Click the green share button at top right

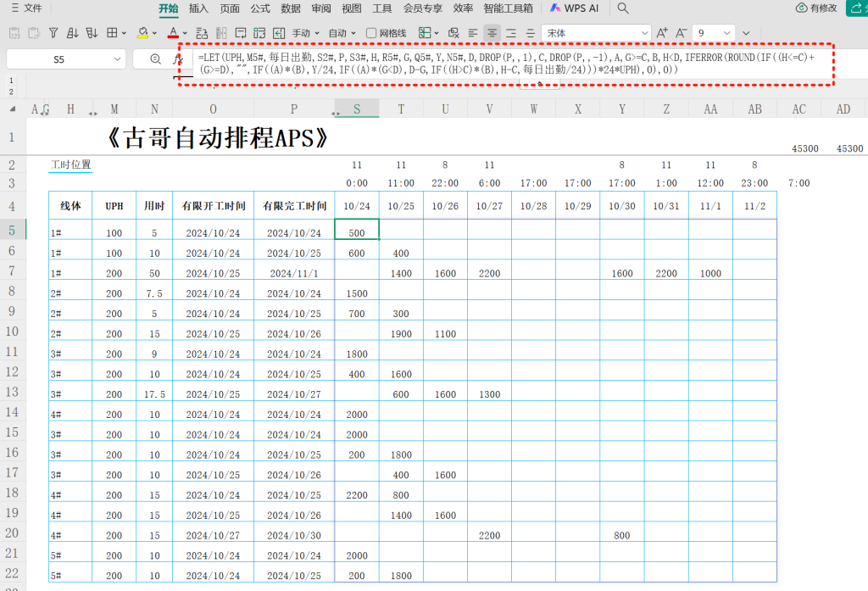(857, 8)
